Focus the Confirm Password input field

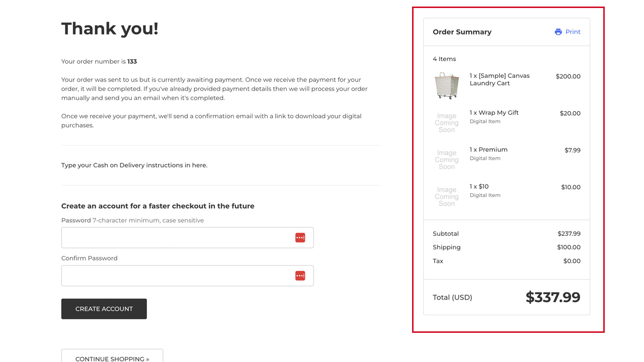point(176,276)
